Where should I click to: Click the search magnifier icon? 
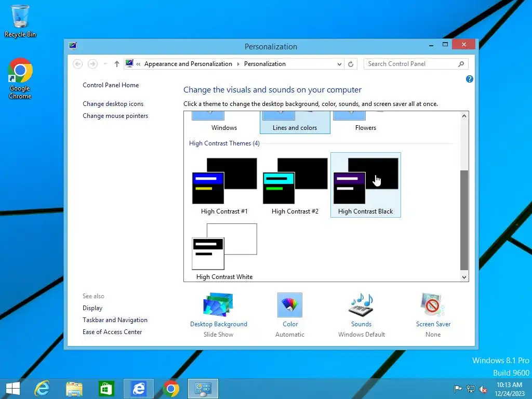click(x=461, y=64)
